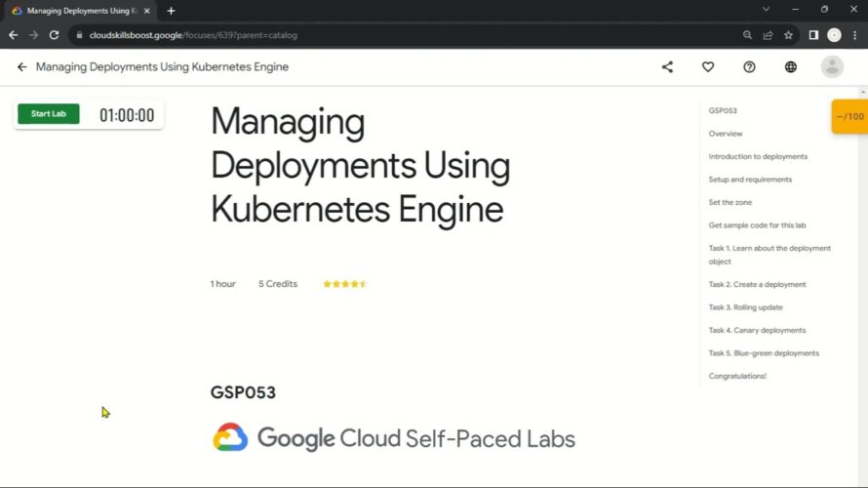Open Task 3 Rolling update
The image size is (868, 488).
[746, 307]
